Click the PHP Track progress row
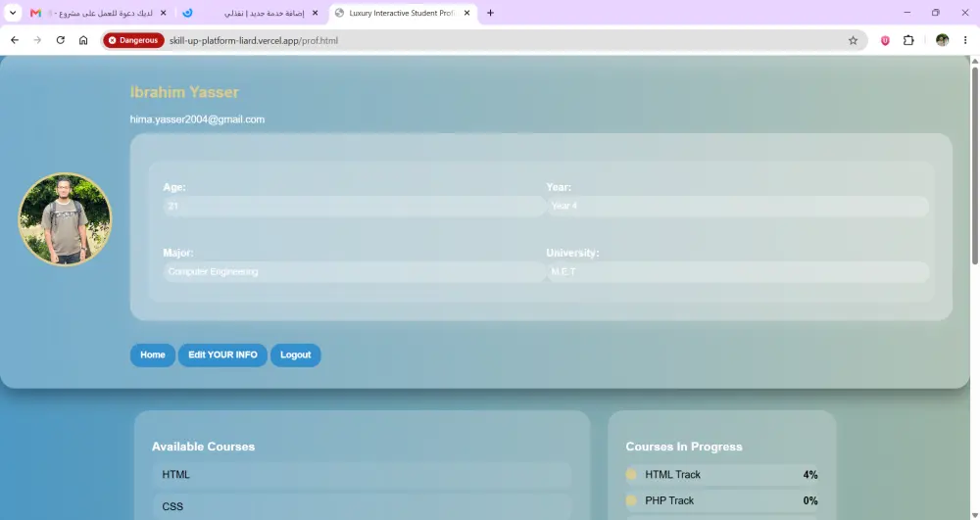The image size is (980, 520). [x=722, y=500]
